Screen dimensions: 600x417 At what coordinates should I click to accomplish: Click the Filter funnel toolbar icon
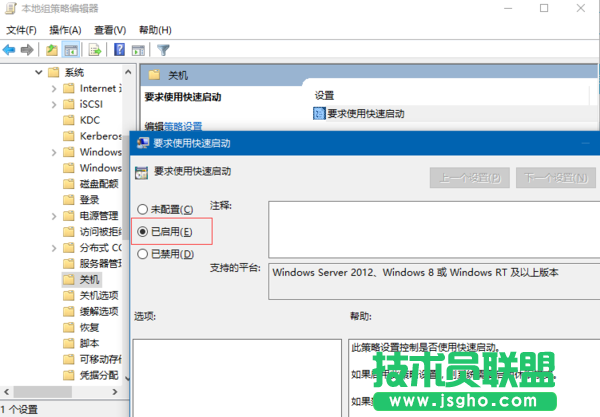[163, 49]
